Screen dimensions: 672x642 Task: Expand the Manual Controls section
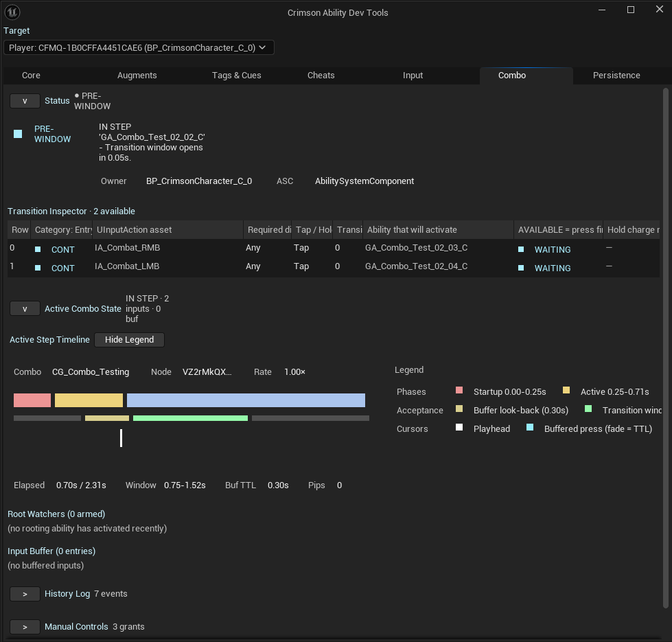25,627
